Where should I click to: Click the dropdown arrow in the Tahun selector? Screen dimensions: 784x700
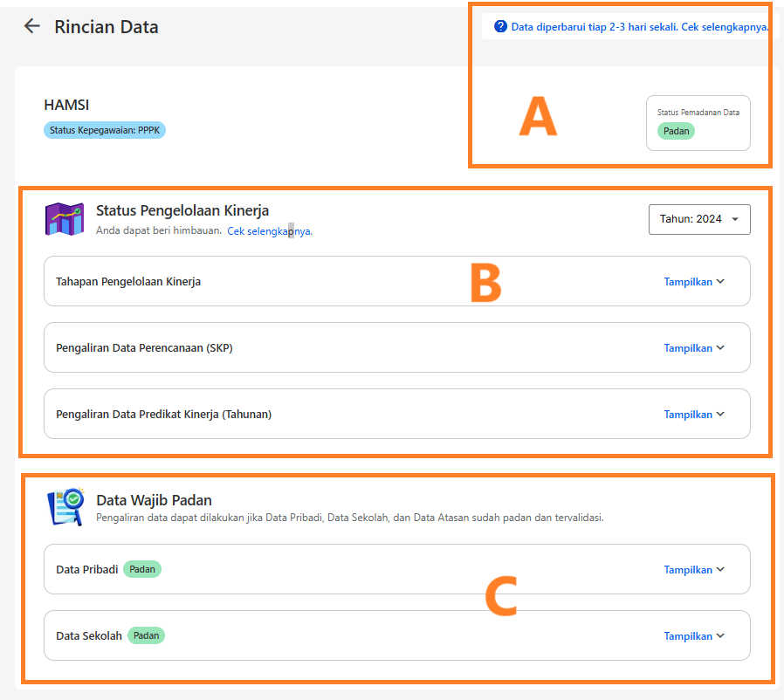coord(735,219)
